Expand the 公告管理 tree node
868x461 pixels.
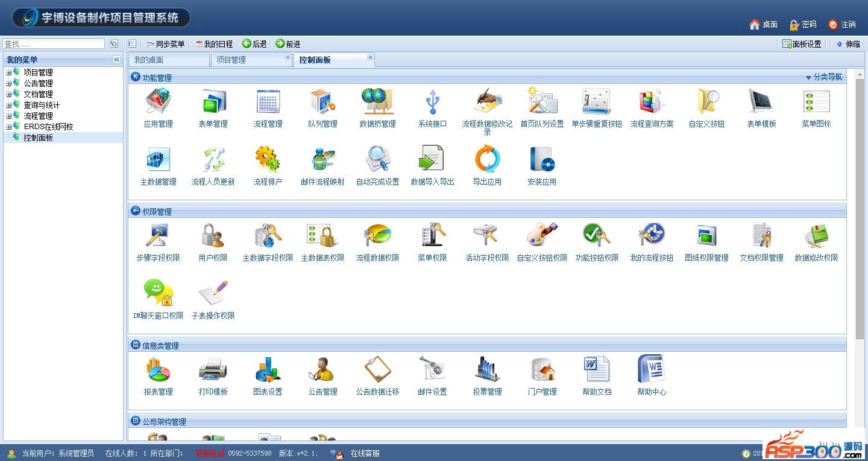[8, 83]
